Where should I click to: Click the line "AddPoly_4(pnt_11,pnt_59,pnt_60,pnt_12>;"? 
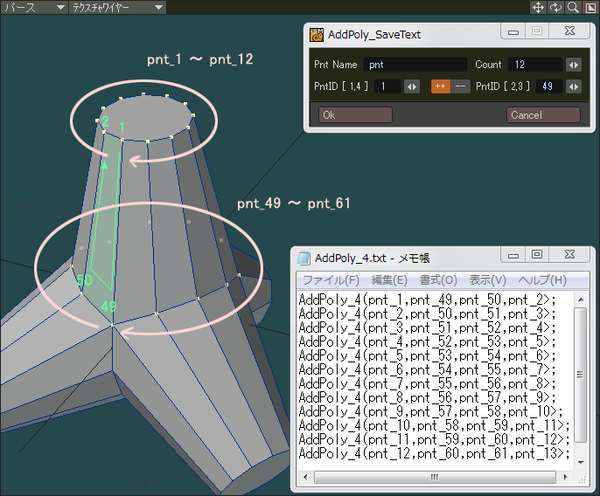click(434, 440)
